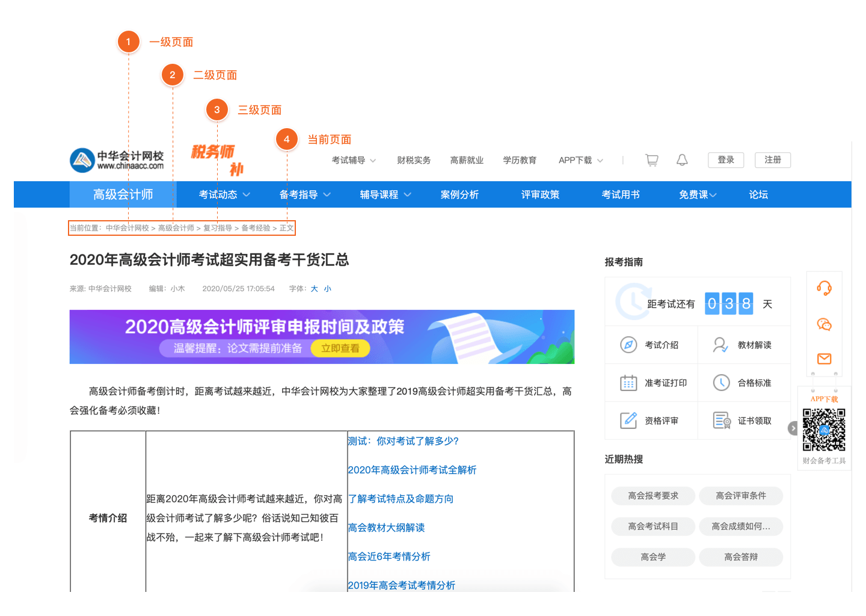Click the WeChat icon in sidebar

pyautogui.click(x=824, y=325)
